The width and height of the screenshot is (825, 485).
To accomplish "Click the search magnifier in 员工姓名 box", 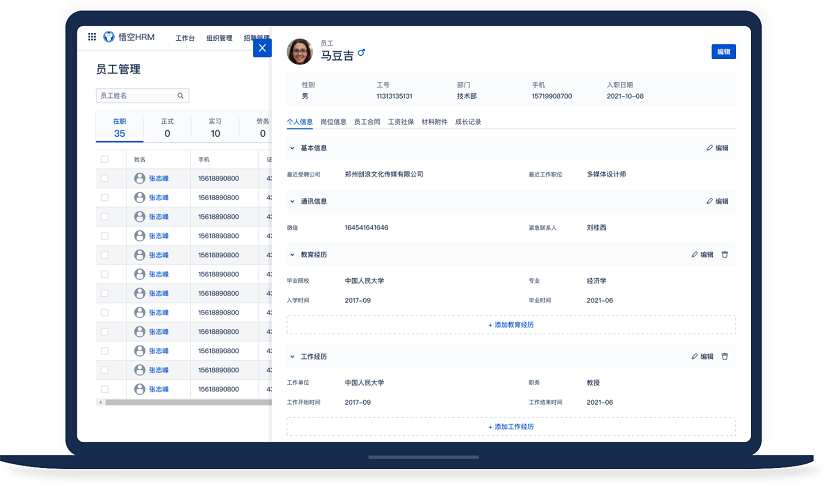I will (181, 96).
